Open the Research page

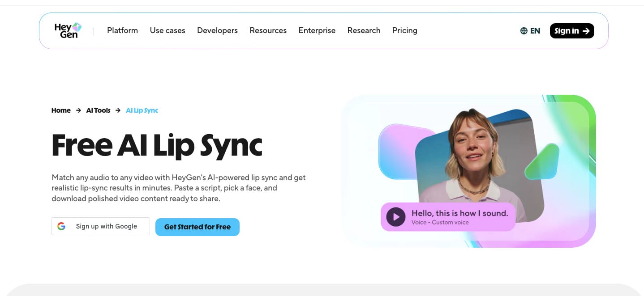tap(364, 30)
